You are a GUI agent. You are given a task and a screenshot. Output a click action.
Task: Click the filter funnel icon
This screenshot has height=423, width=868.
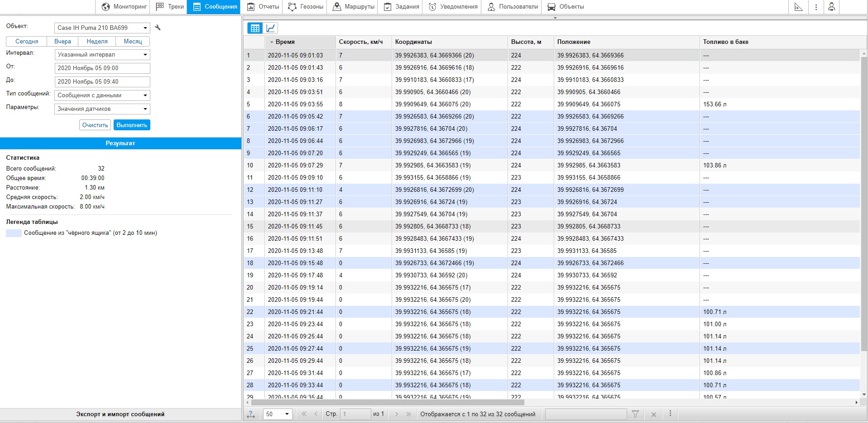(x=635, y=414)
